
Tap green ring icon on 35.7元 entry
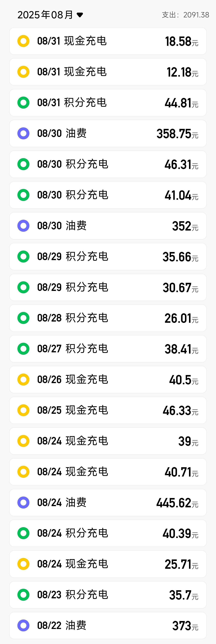23,595
